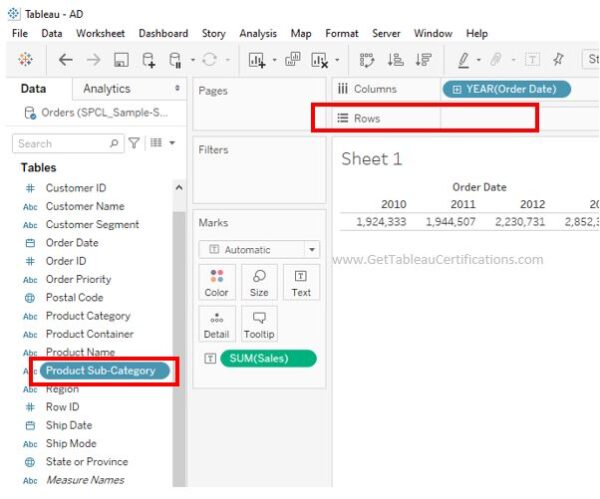Open the Tooltip card in Marks
This screenshot has height=499, width=600.
(x=259, y=324)
